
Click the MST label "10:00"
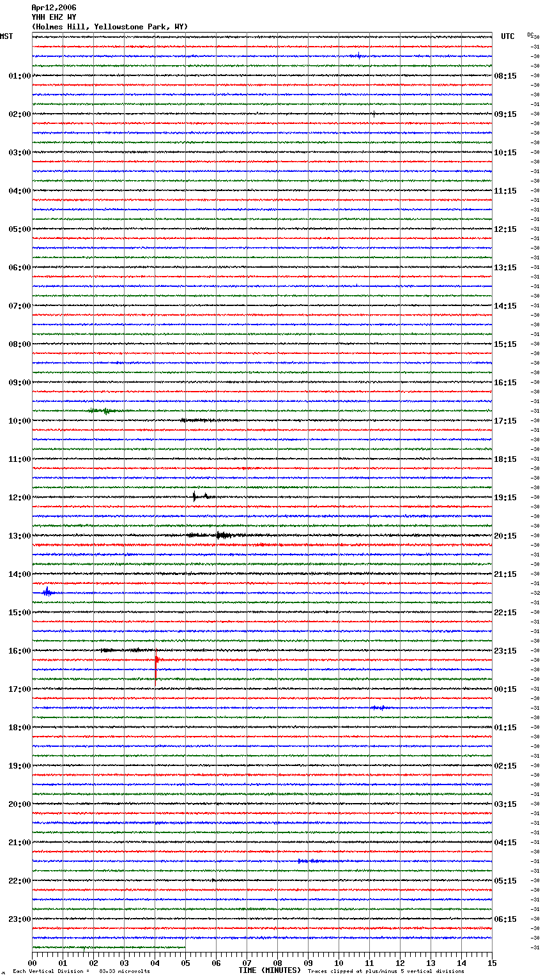click(20, 421)
